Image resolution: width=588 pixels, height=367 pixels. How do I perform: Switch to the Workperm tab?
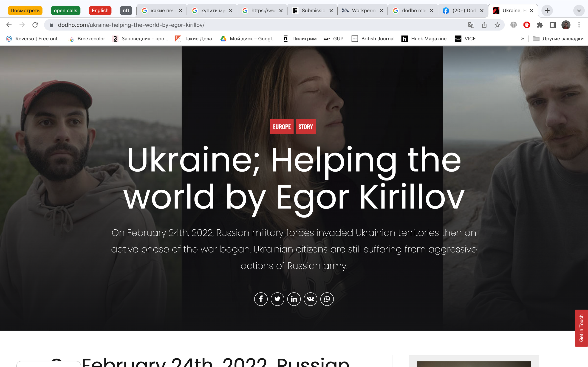(362, 11)
